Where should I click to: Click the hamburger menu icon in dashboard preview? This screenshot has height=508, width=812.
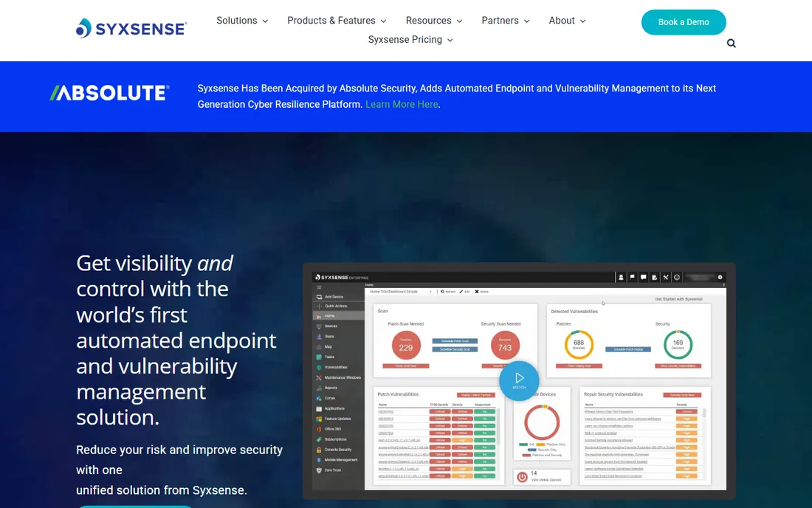click(x=319, y=287)
